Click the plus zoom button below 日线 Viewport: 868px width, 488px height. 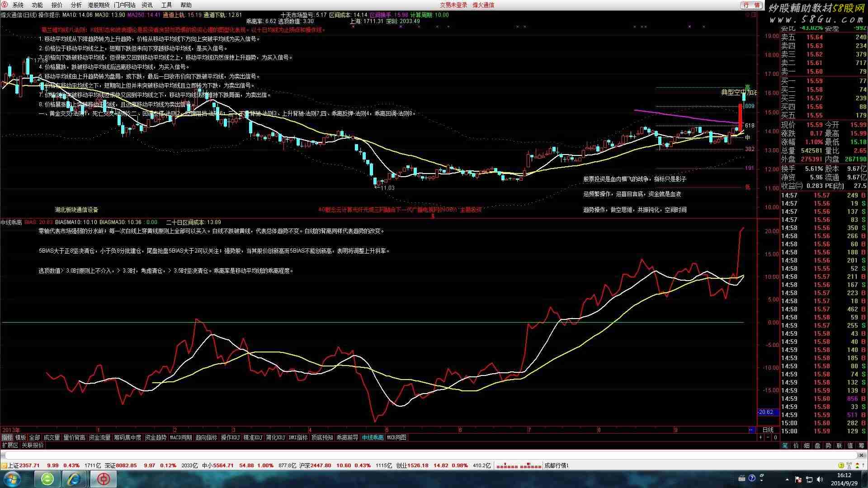[x=761, y=437]
